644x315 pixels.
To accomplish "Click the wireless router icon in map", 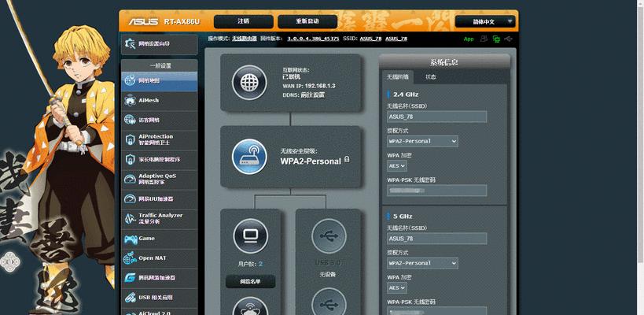I will [249, 157].
